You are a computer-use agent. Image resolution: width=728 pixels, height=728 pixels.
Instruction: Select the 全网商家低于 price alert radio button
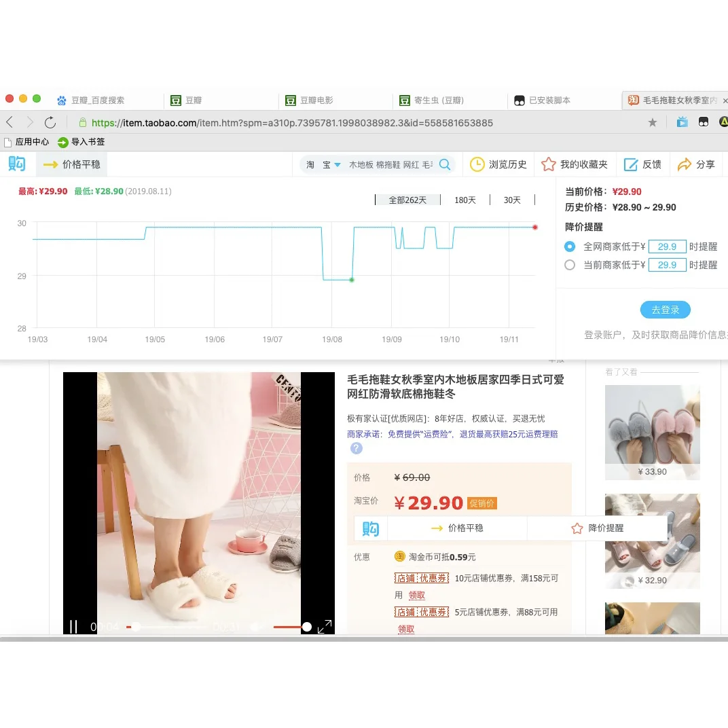click(570, 247)
